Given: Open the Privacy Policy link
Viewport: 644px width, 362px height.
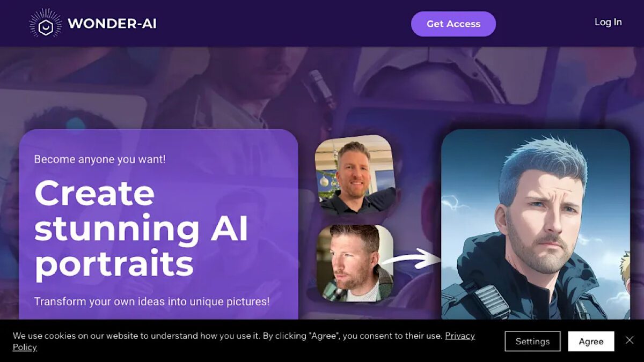Looking at the screenshot, I should click(x=244, y=341).
